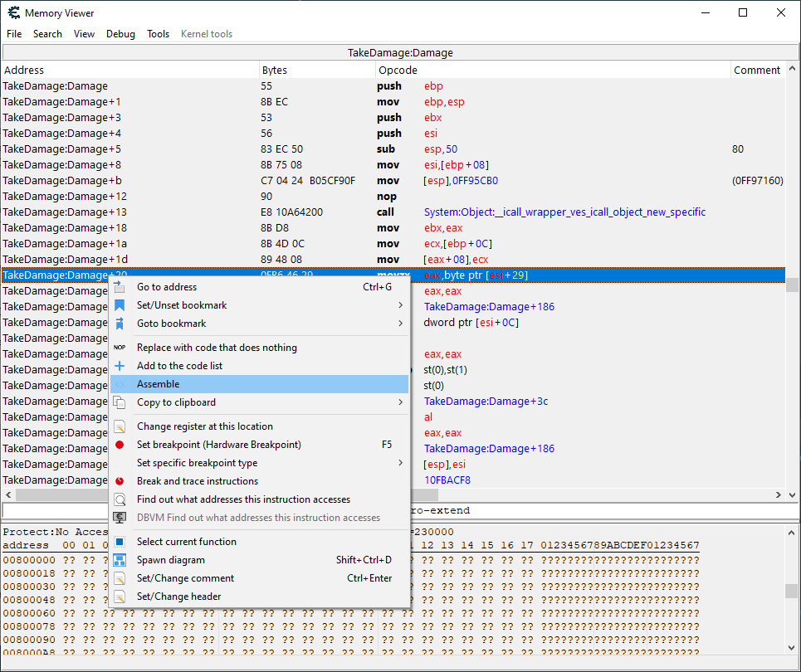Click the call target System:Object icall wrapper
Image resolution: width=801 pixels, height=672 pixels.
pos(564,212)
